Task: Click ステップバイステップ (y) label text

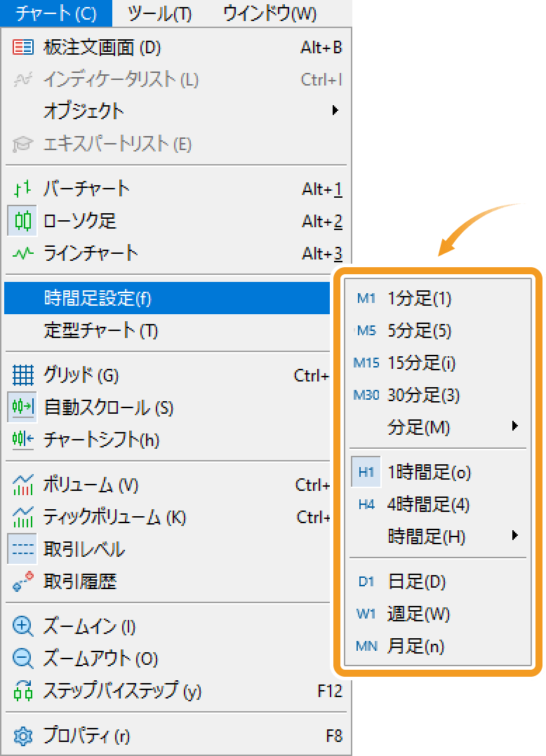Action: click(x=122, y=691)
